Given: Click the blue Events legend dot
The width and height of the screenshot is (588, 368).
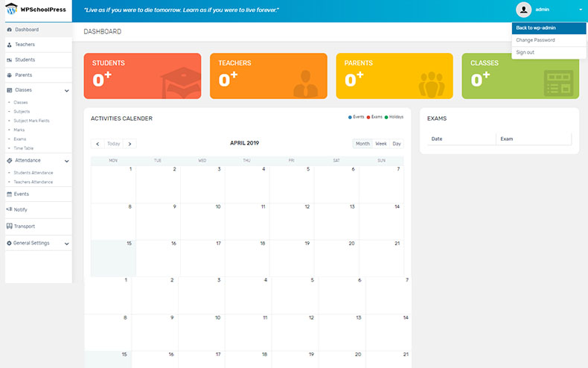Looking at the screenshot, I should pyautogui.click(x=350, y=118).
